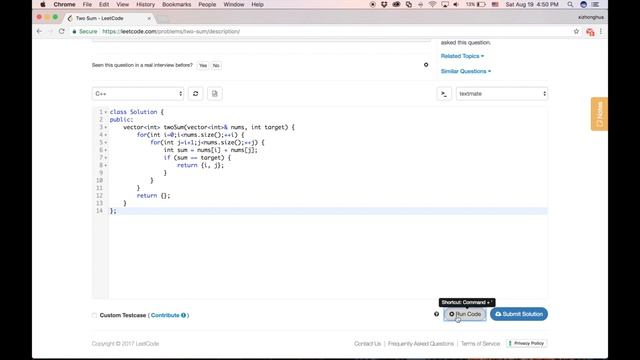Image resolution: width=640 pixels, height=360 pixels.
Task: Open the orange Notes side tab
Action: [x=599, y=114]
